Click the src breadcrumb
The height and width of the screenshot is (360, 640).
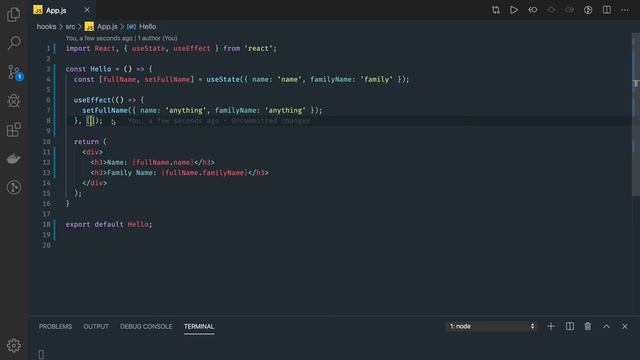[x=70, y=27]
